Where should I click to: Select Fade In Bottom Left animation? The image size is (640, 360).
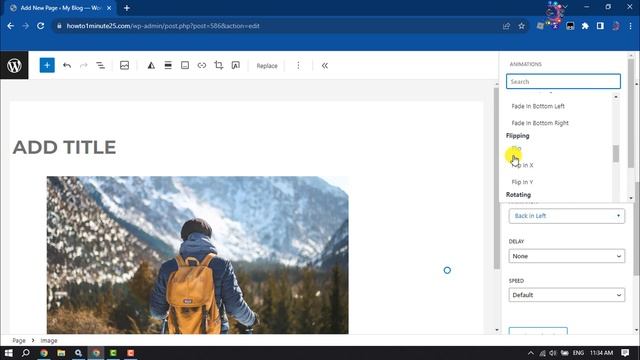538,106
